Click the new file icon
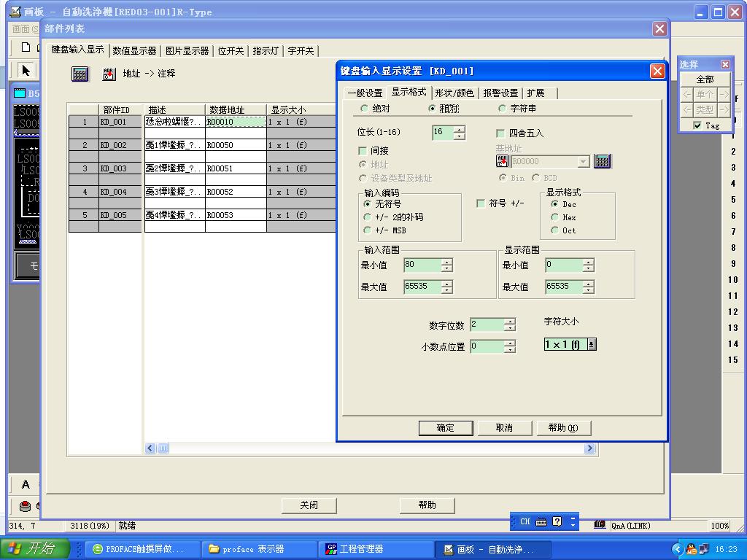 tap(26, 47)
